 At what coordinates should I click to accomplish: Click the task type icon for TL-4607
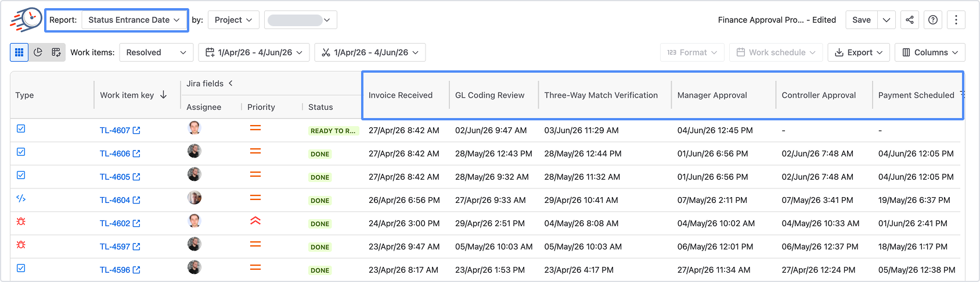21,128
